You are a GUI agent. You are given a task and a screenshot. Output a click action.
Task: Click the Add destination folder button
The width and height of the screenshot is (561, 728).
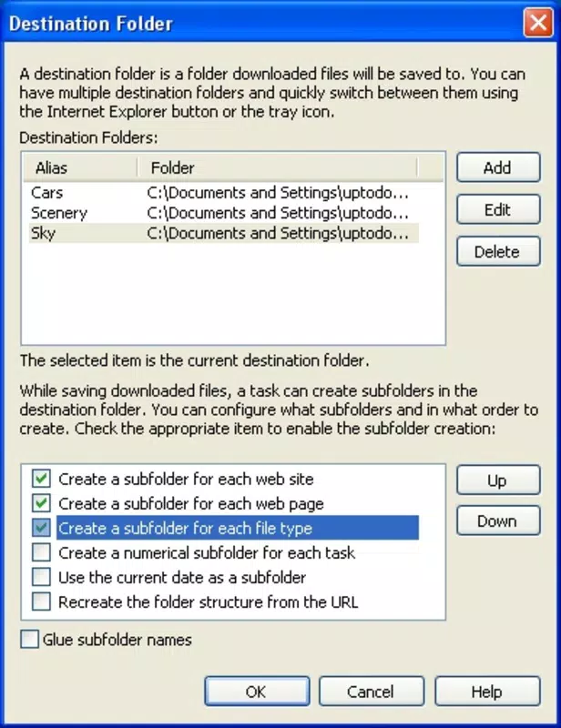pos(498,167)
